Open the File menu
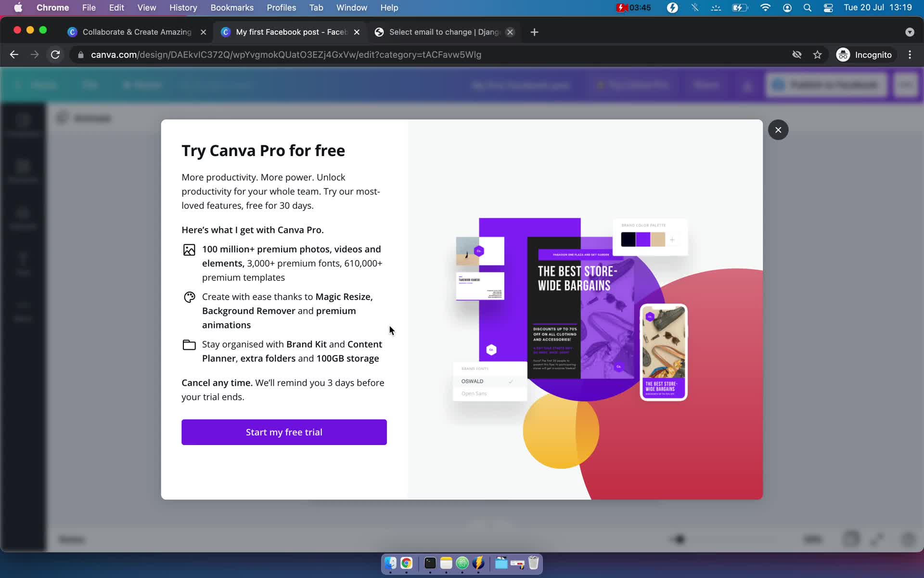Screen dimensions: 924x578 (89, 7)
